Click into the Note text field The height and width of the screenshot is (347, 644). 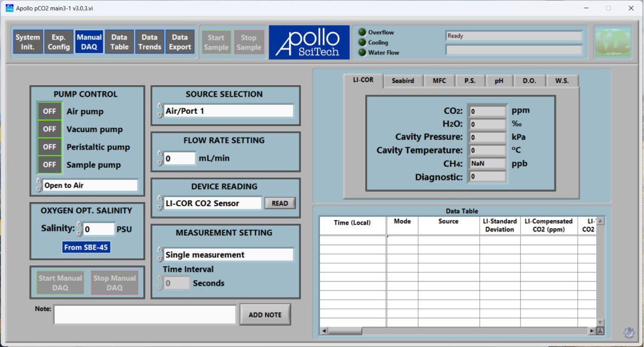(x=145, y=315)
